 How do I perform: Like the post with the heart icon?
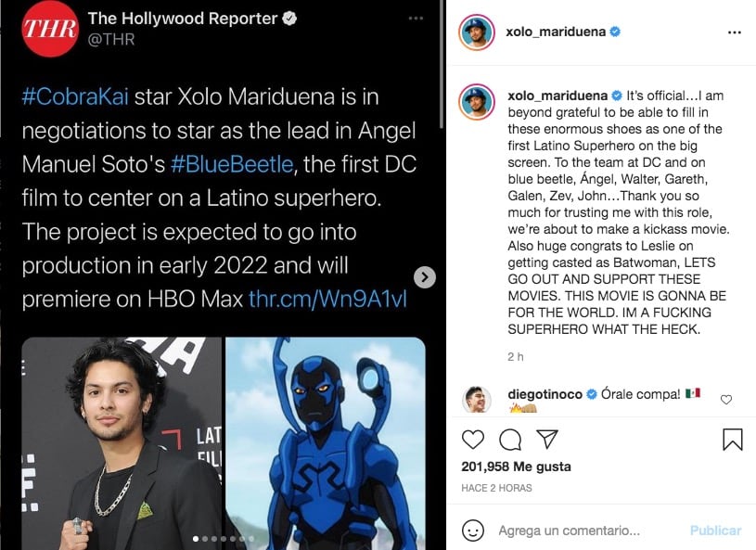pyautogui.click(x=472, y=439)
